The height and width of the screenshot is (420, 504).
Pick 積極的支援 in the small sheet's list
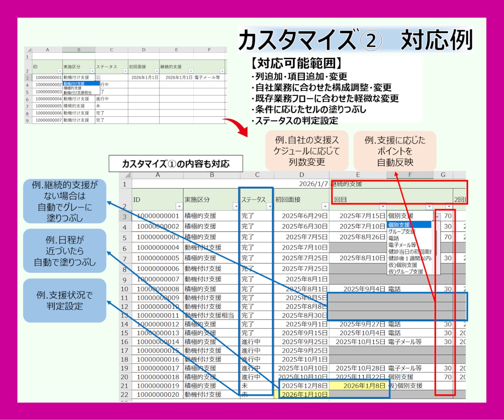[x=81, y=88]
